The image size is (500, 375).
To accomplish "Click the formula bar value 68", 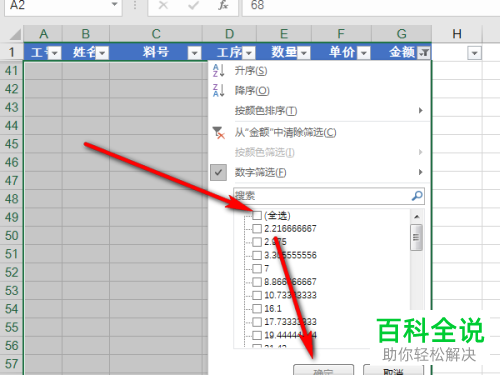I will pos(257,5).
